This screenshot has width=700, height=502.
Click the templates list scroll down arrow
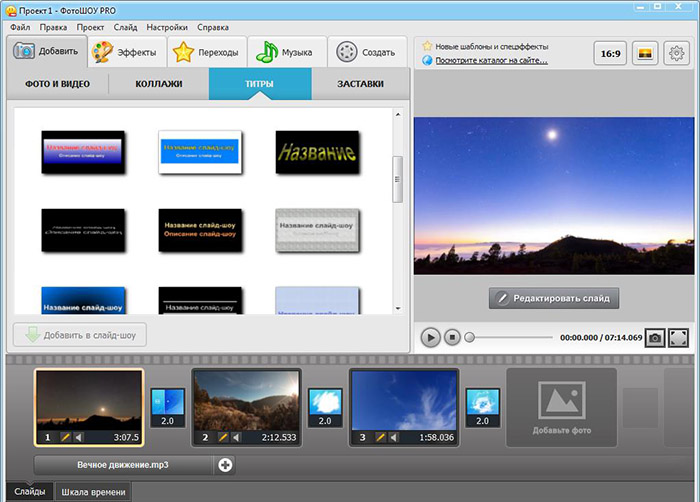397,308
